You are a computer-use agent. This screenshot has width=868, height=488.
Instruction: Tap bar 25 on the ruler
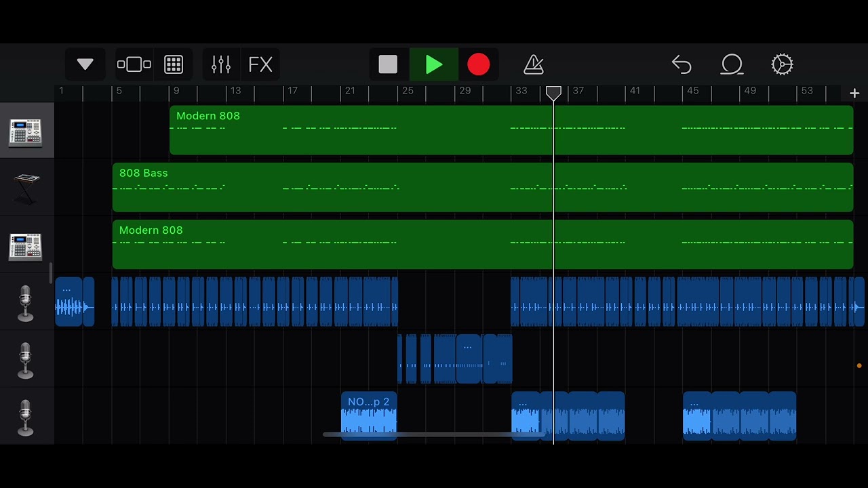click(x=408, y=91)
